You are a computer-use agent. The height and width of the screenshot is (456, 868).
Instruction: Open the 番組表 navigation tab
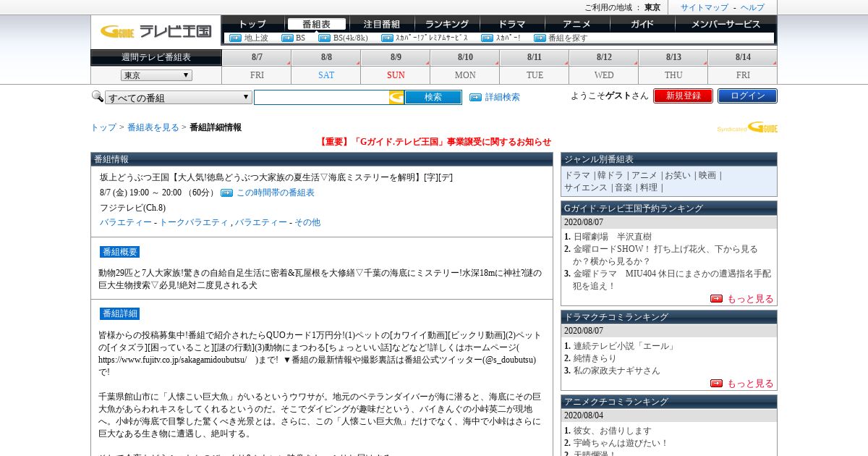pyautogui.click(x=316, y=24)
